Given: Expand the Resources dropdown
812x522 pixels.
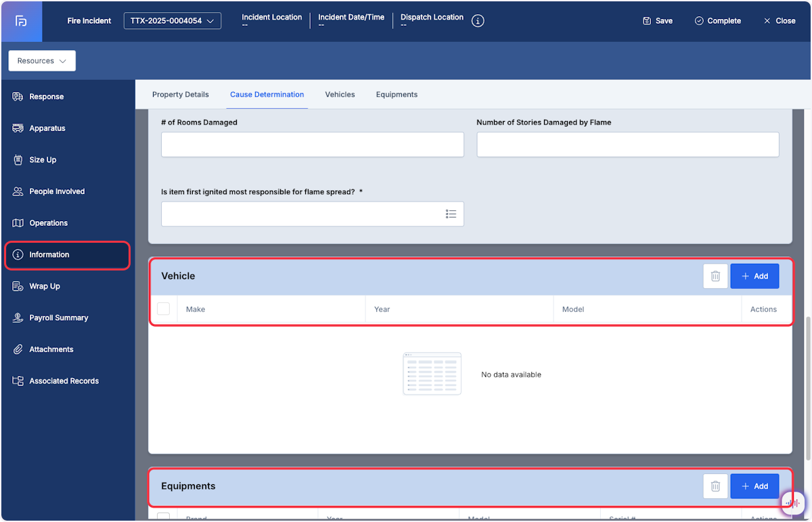Looking at the screenshot, I should 42,61.
